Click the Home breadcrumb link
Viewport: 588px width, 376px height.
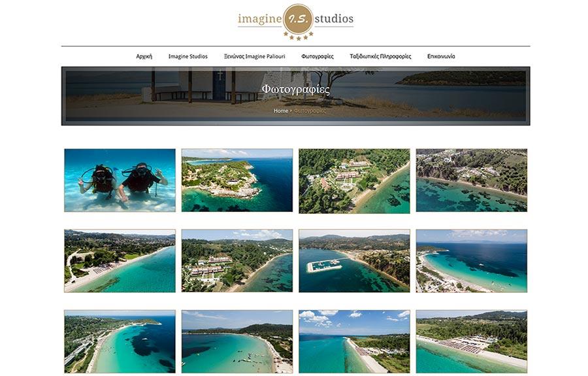tap(281, 111)
